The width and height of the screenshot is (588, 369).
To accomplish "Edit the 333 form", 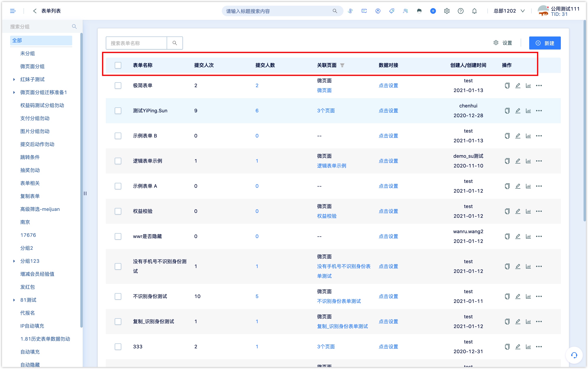I will point(518,346).
